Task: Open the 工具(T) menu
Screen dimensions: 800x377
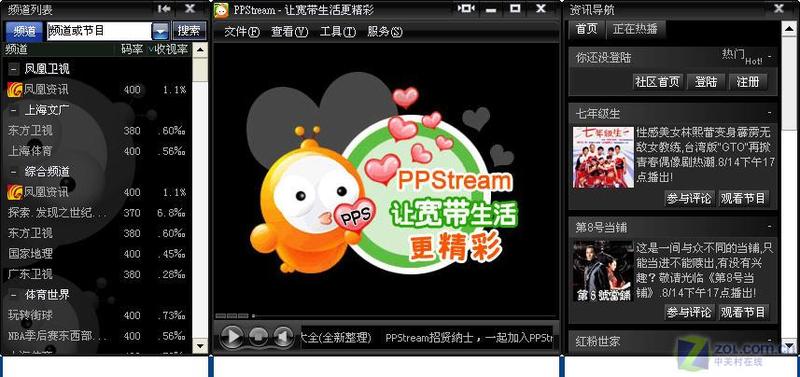Action: click(337, 32)
